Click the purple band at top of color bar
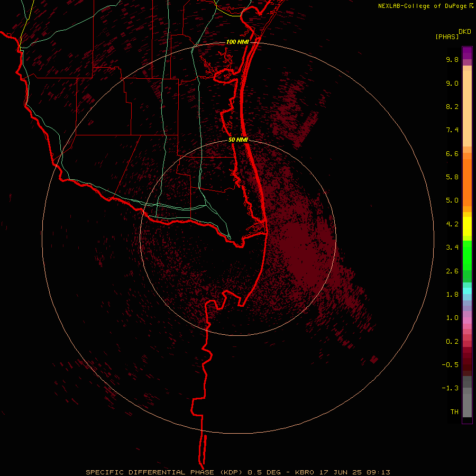 467,53
